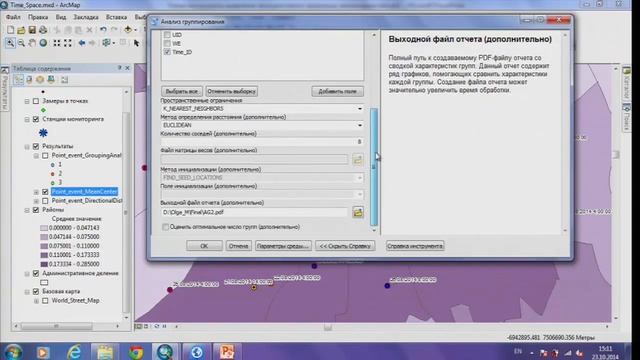Collapse the Базовая карта group
This screenshot has height=360, width=640.
point(27,291)
